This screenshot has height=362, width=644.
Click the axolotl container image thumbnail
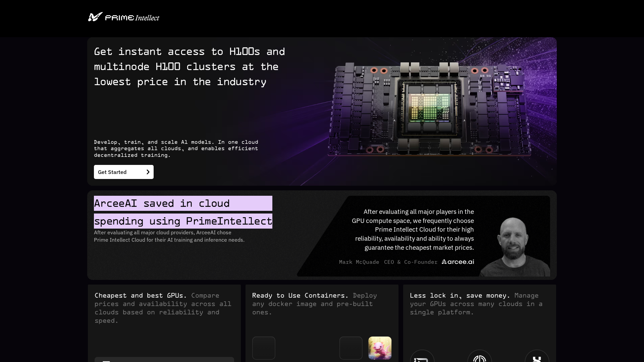[380, 348]
